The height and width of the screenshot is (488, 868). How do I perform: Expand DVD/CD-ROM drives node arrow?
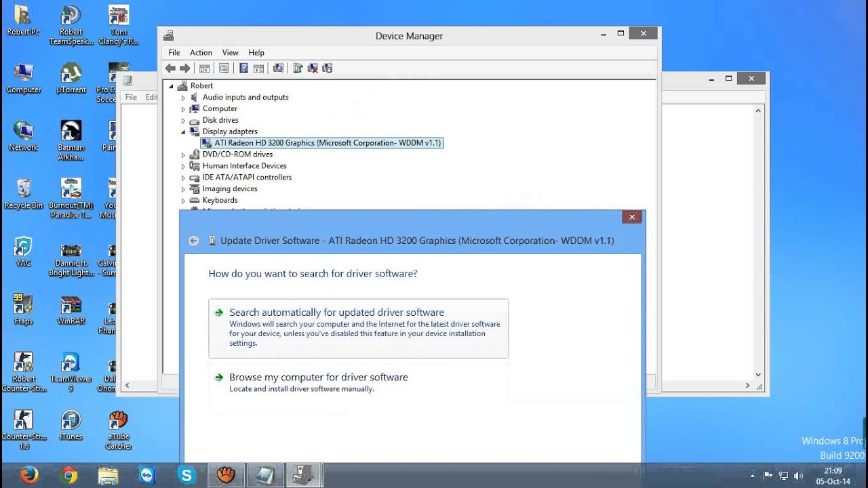[x=183, y=155]
